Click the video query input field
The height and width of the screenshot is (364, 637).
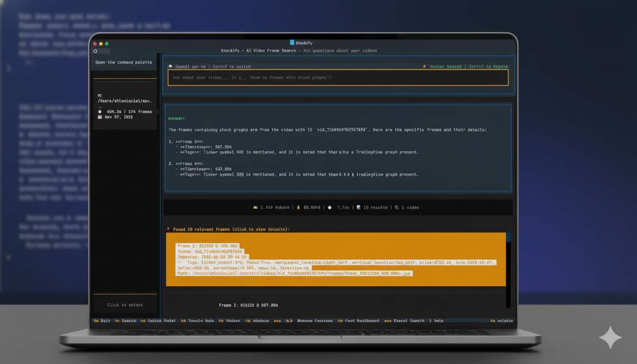tap(337, 78)
